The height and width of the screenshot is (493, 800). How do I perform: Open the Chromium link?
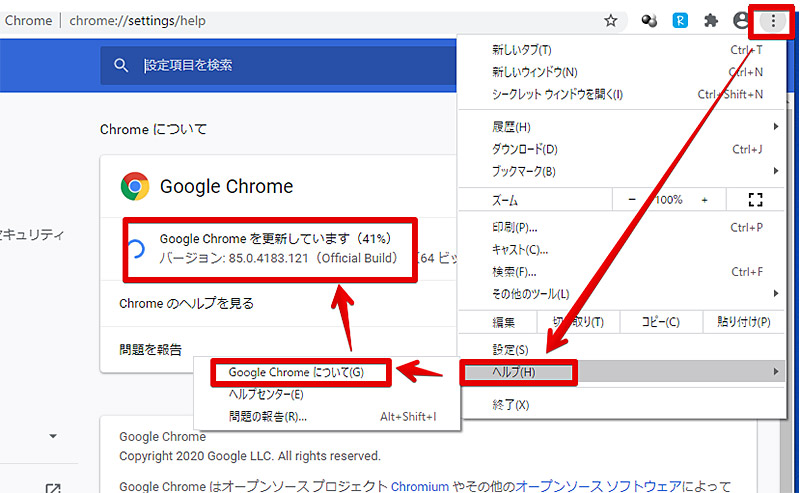[x=419, y=486]
